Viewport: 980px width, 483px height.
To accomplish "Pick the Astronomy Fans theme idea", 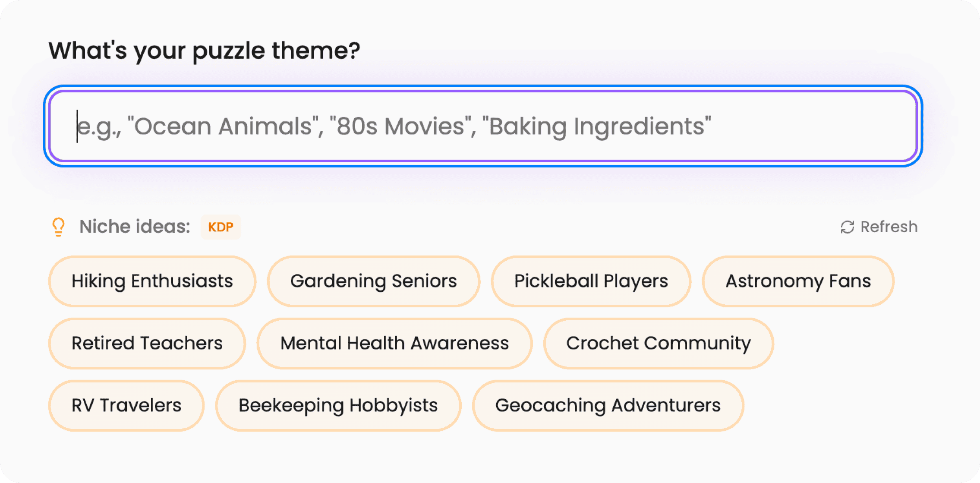I will click(798, 281).
